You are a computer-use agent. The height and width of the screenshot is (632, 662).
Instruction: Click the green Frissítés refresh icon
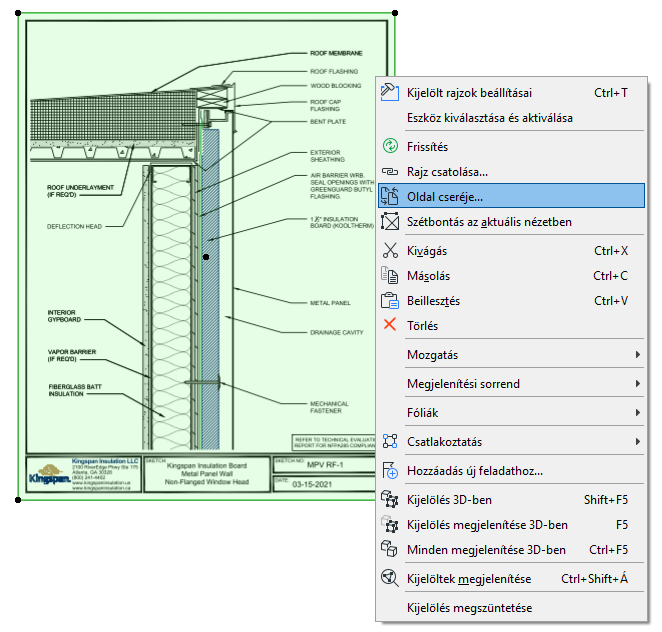[x=390, y=147]
